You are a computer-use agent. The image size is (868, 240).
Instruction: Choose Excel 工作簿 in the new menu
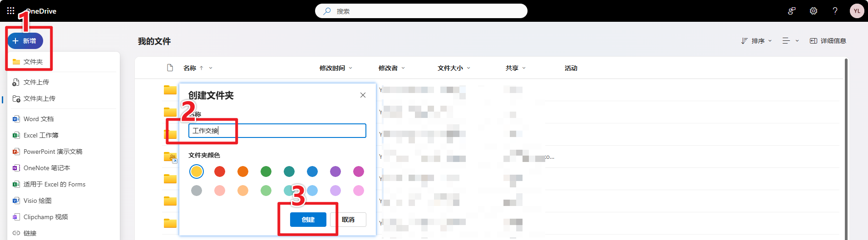coord(40,135)
